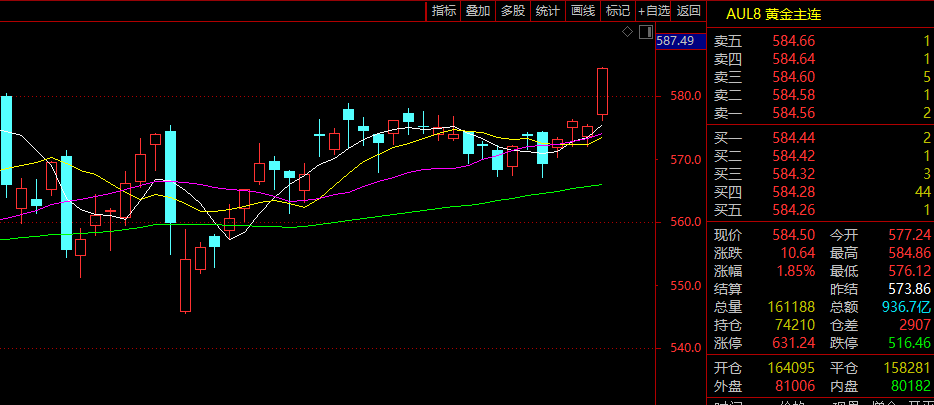Select the 买五 584.26 bid row
Screen dimensions: 934x405
[x=822, y=210]
